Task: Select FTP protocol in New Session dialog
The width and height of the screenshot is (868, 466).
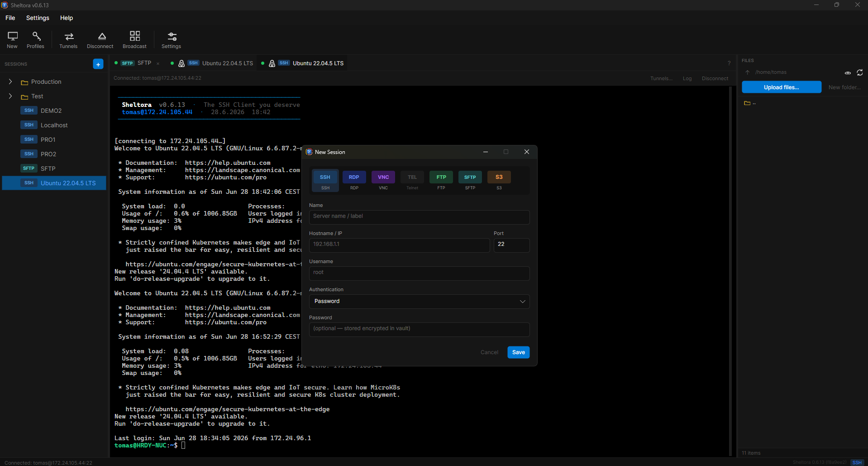Action: (441, 180)
